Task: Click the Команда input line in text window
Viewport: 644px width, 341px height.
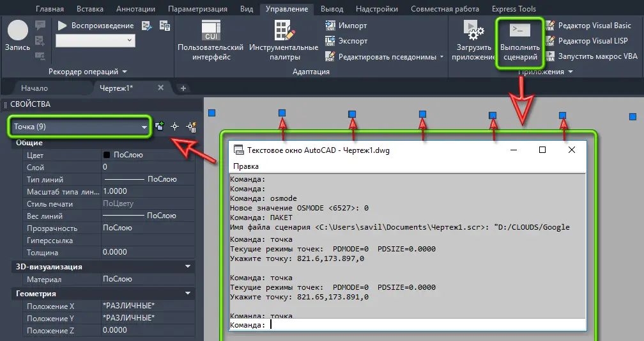Action: tap(422, 324)
